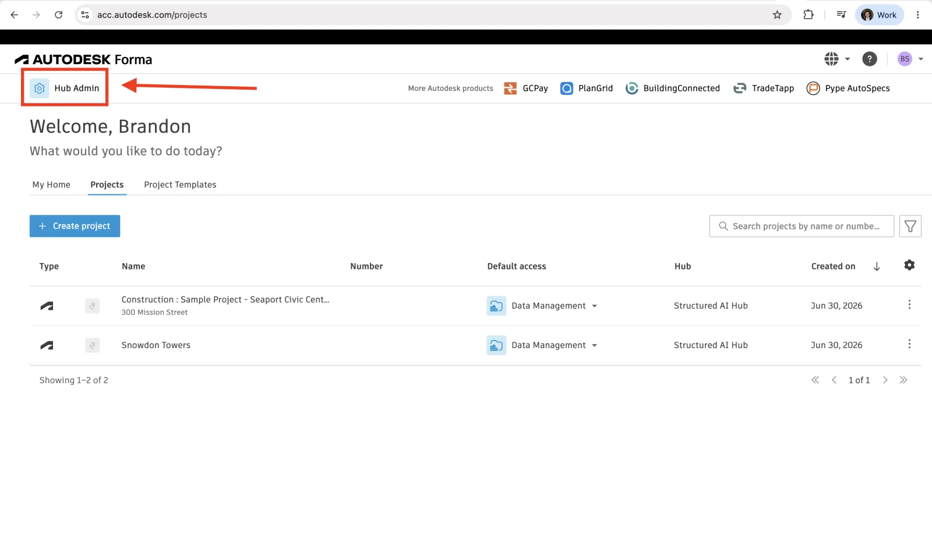Go to the last page of projects
The width and height of the screenshot is (932, 560).
click(x=903, y=380)
